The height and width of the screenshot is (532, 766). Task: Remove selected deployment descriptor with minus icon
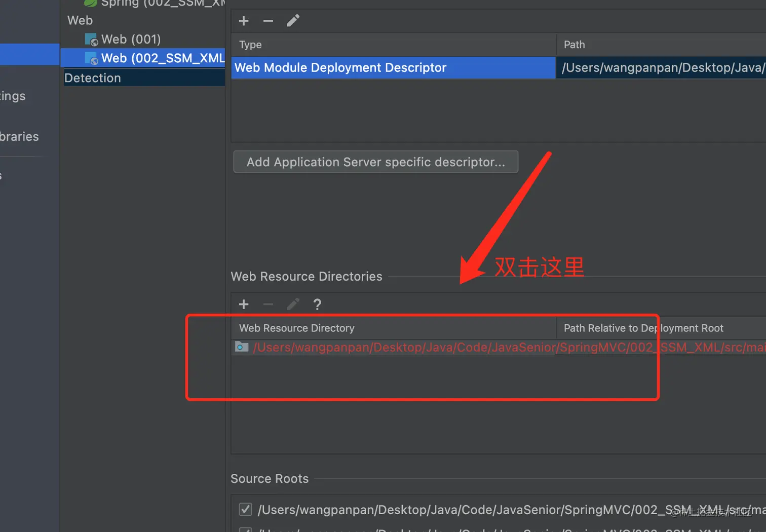click(x=268, y=21)
